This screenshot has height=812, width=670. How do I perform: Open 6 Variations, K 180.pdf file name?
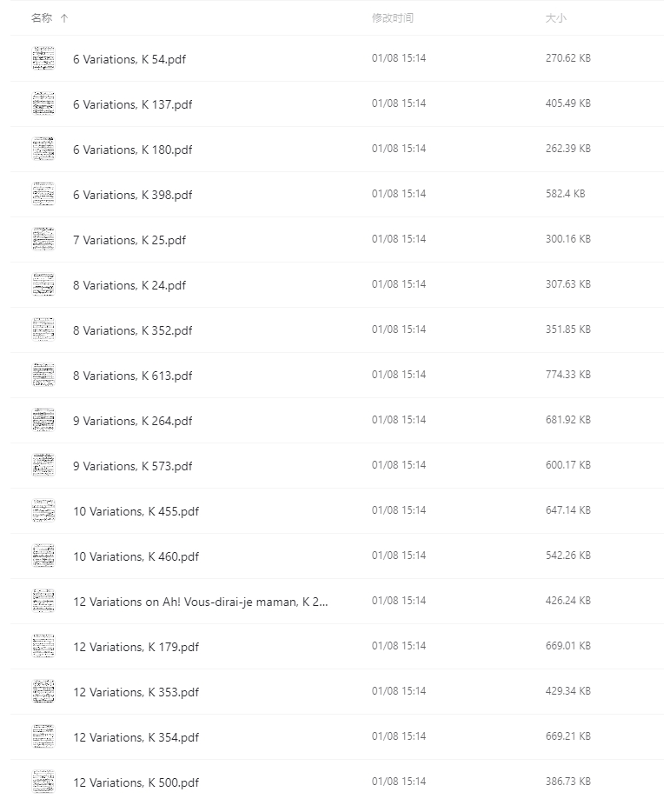[133, 150]
